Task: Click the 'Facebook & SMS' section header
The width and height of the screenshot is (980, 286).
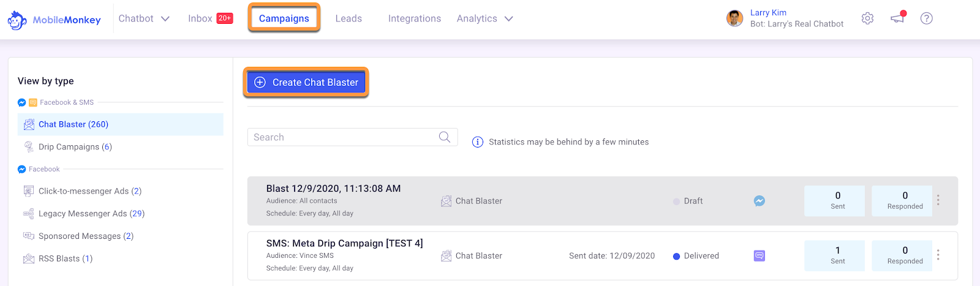Action: click(x=67, y=102)
